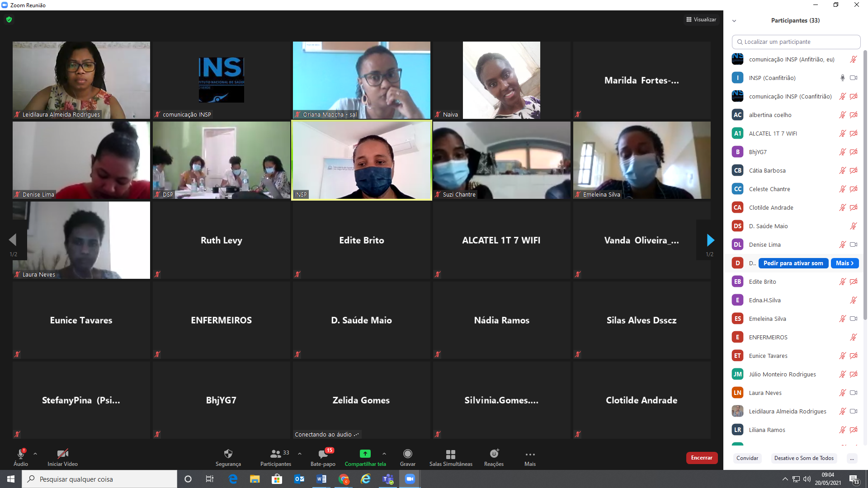Open the Segurança shield icon
868x488 pixels.
click(x=228, y=454)
